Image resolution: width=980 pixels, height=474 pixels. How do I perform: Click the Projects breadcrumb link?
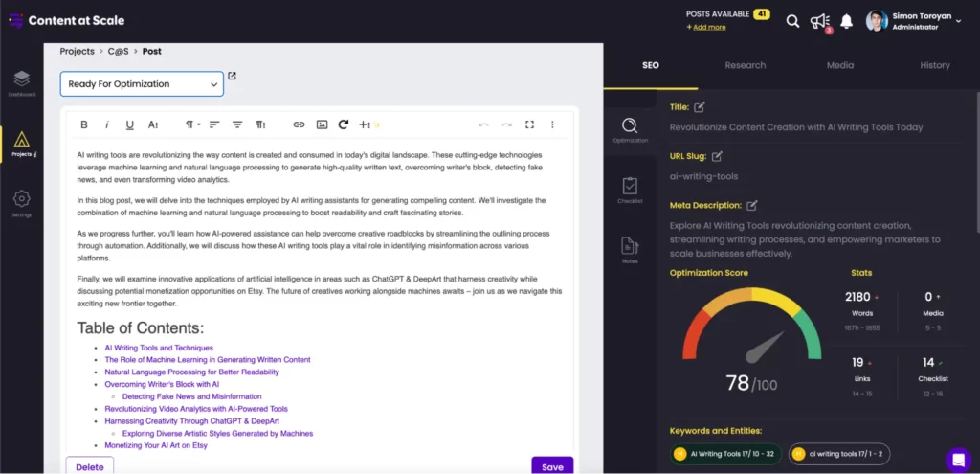77,52
